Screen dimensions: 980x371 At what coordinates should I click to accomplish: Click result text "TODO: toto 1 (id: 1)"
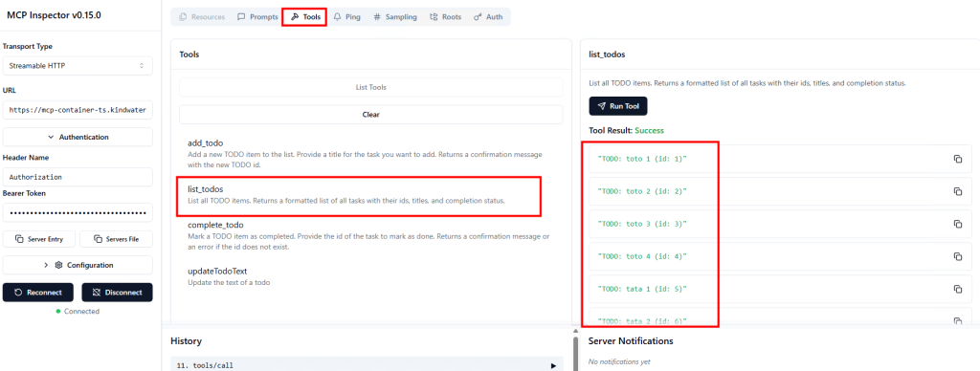pos(642,160)
